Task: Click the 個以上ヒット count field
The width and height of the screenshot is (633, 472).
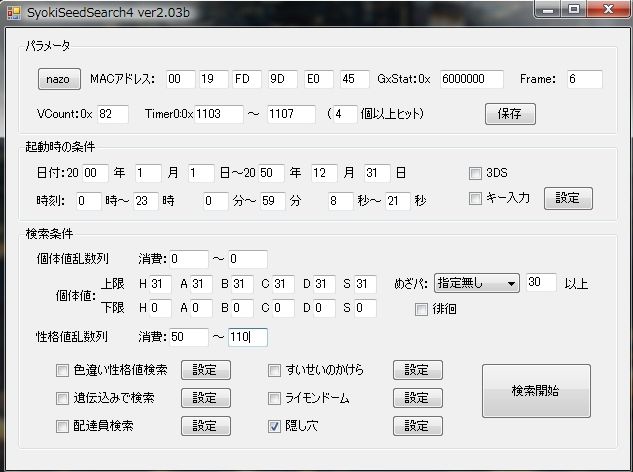Action: pyautogui.click(x=345, y=114)
